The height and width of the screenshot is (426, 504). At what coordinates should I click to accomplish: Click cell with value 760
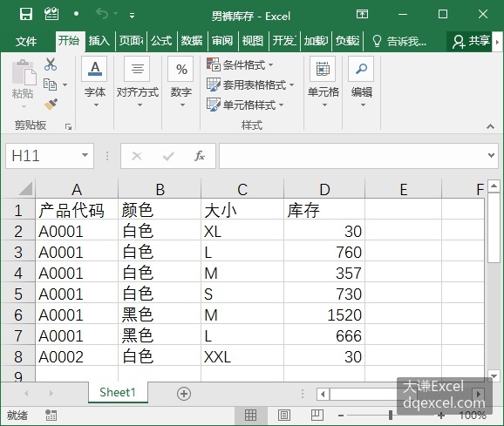pyautogui.click(x=324, y=252)
